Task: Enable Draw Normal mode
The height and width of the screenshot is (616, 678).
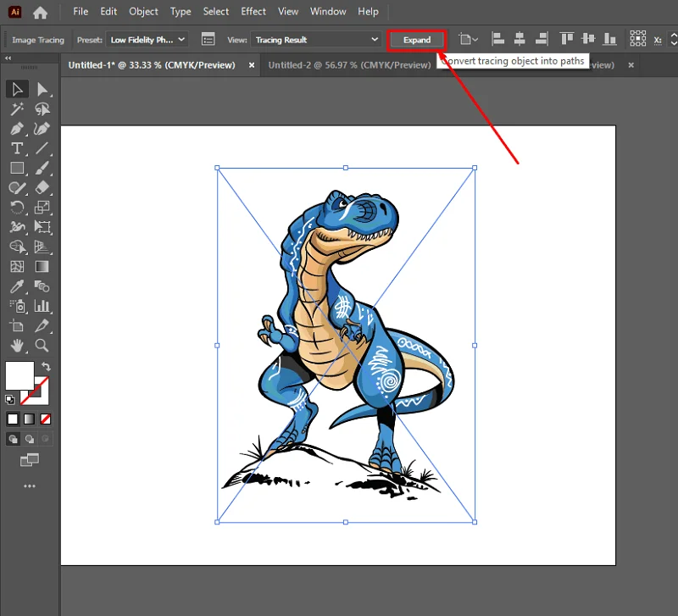Action: pyautogui.click(x=13, y=439)
